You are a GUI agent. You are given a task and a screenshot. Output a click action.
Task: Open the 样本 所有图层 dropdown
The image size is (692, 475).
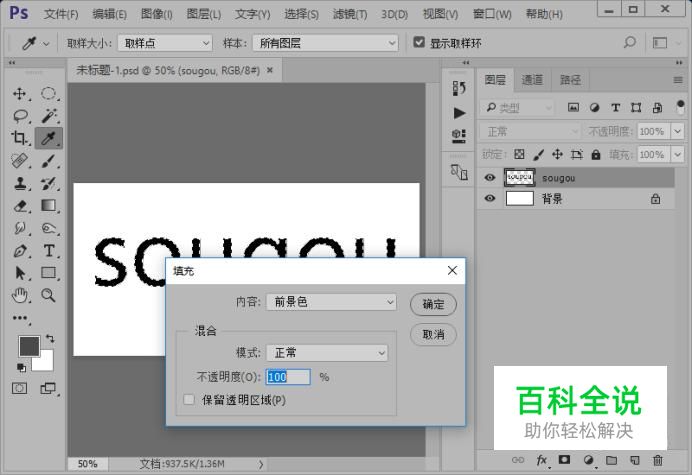[x=325, y=43]
